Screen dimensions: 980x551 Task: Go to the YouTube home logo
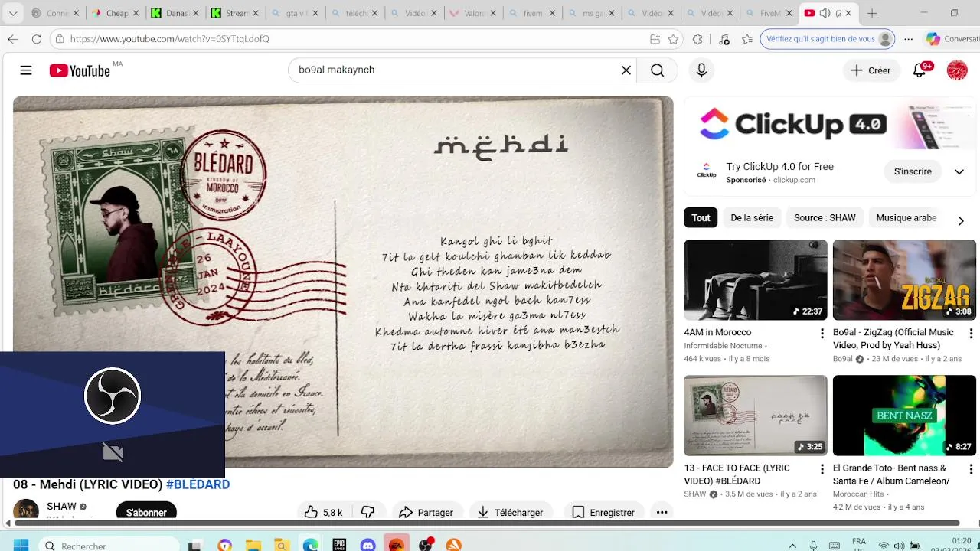pyautogui.click(x=80, y=70)
